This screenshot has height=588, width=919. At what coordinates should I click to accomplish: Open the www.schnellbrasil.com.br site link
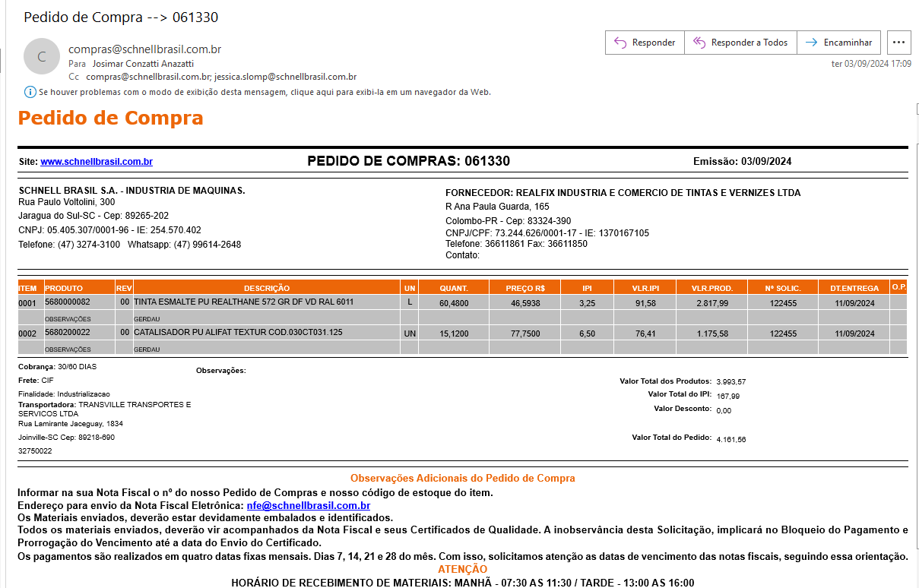tap(97, 162)
